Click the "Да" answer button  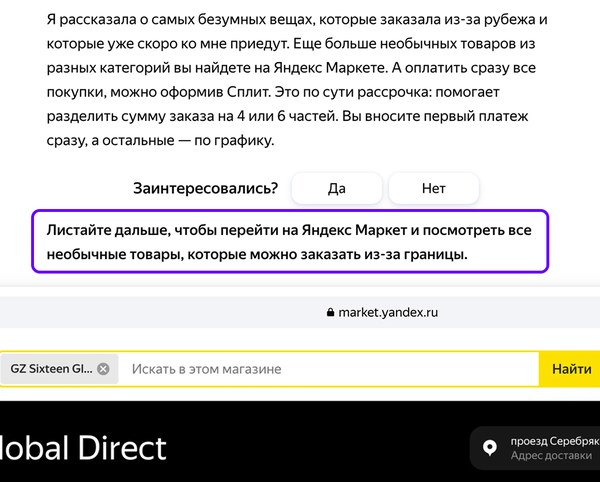click(337, 188)
